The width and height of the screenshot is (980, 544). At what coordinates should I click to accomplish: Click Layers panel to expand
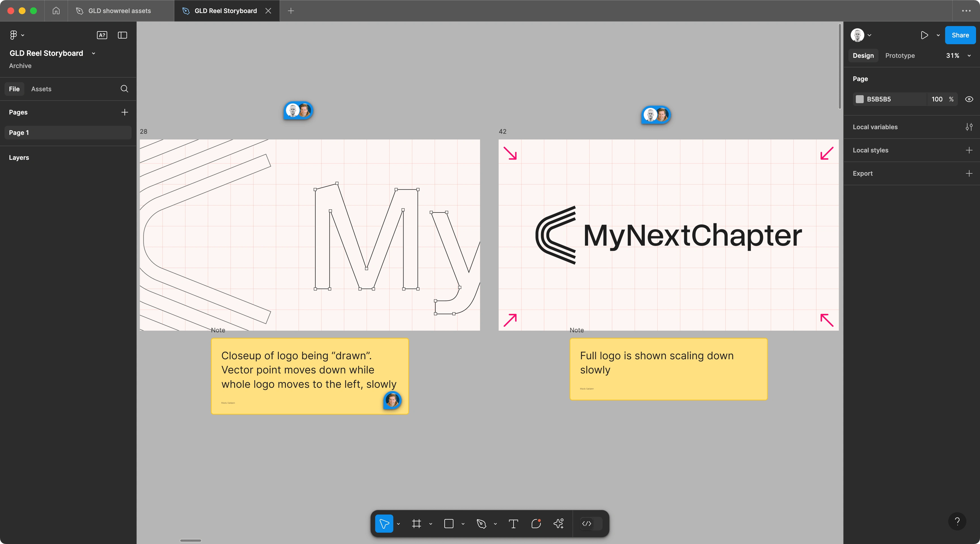click(19, 158)
